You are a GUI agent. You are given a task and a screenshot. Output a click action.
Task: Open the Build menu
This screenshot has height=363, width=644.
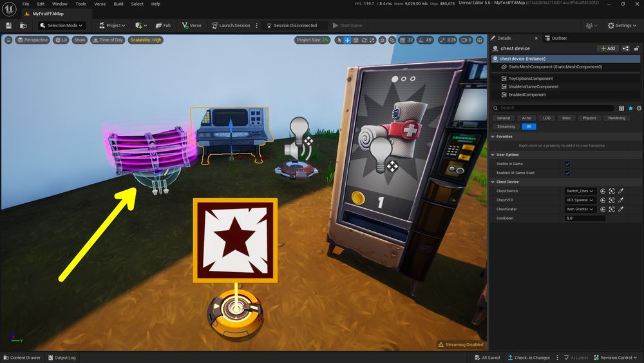(x=118, y=4)
